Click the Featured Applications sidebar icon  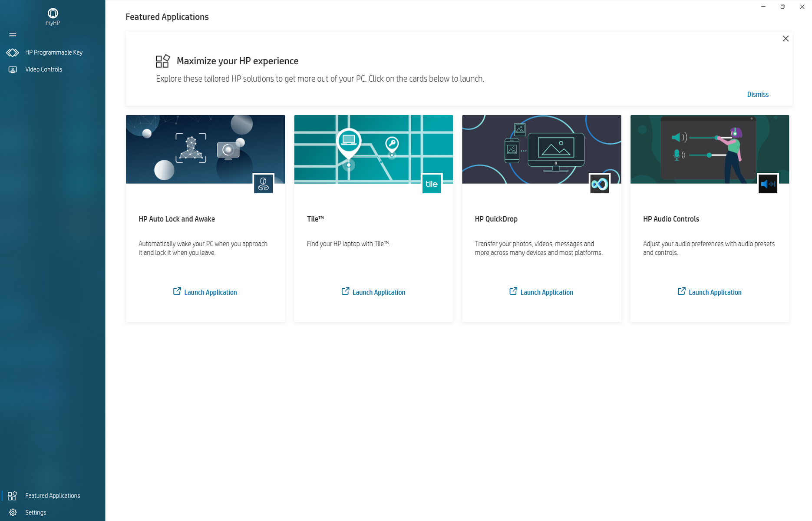click(x=13, y=495)
